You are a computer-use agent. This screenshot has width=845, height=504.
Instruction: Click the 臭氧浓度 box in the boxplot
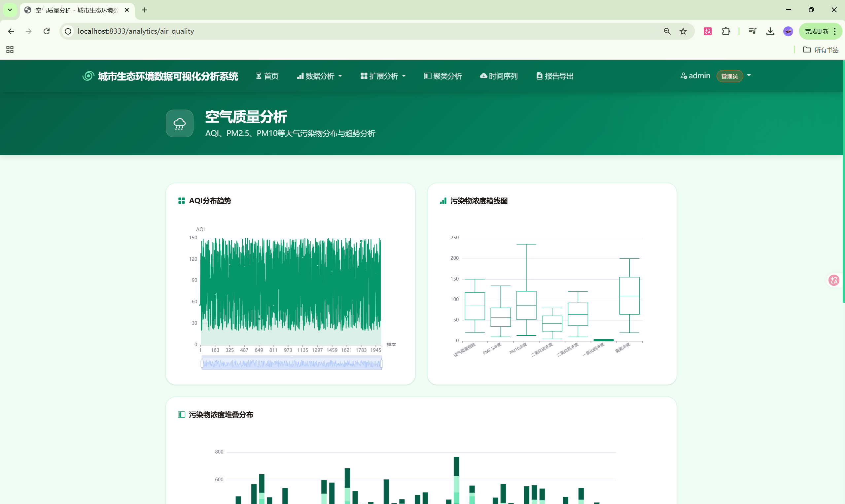[x=629, y=295]
